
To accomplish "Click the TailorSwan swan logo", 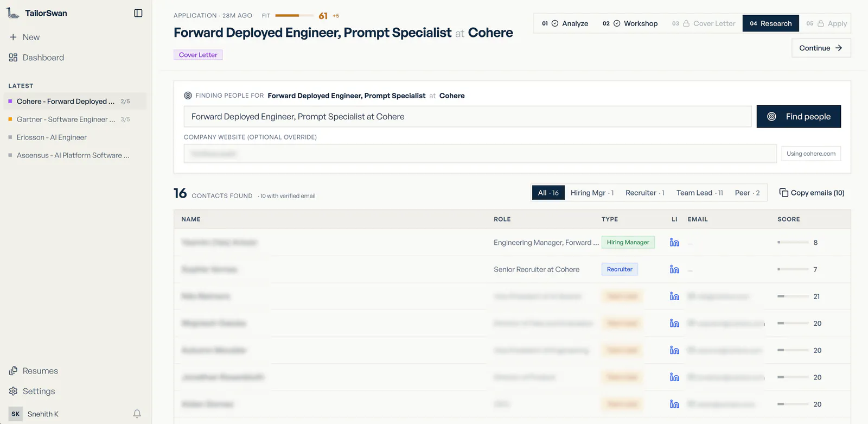I will pos(13,13).
